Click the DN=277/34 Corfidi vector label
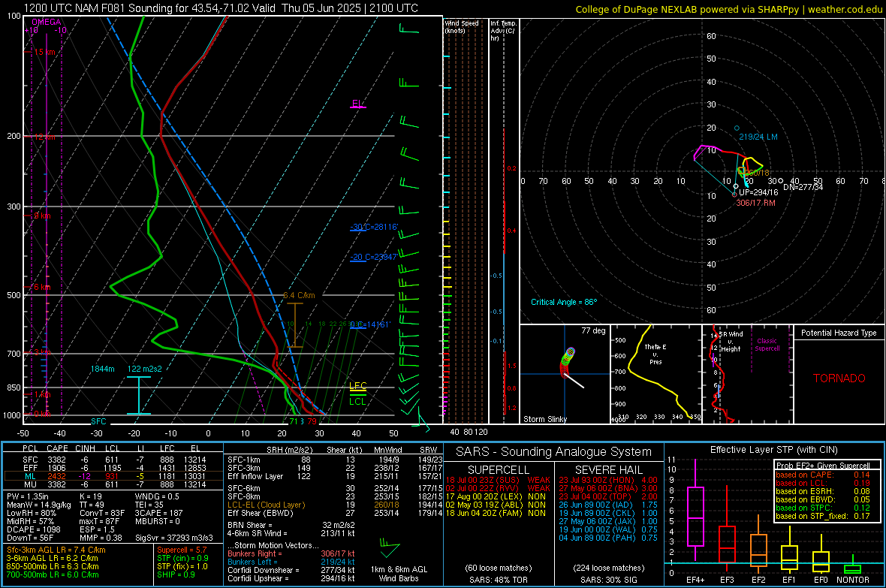 [x=803, y=187]
